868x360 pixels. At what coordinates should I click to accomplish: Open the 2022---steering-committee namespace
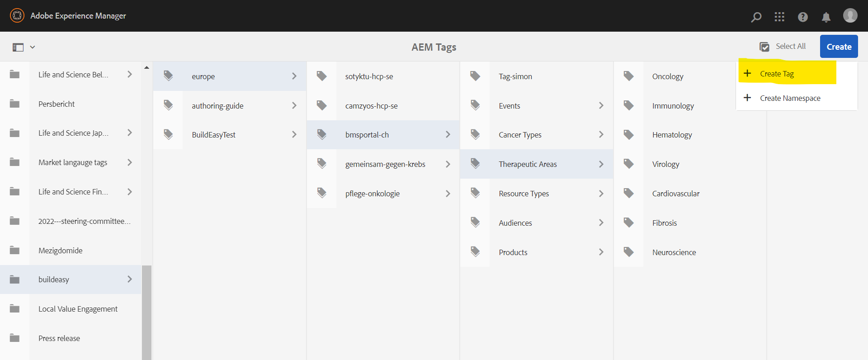point(71,221)
